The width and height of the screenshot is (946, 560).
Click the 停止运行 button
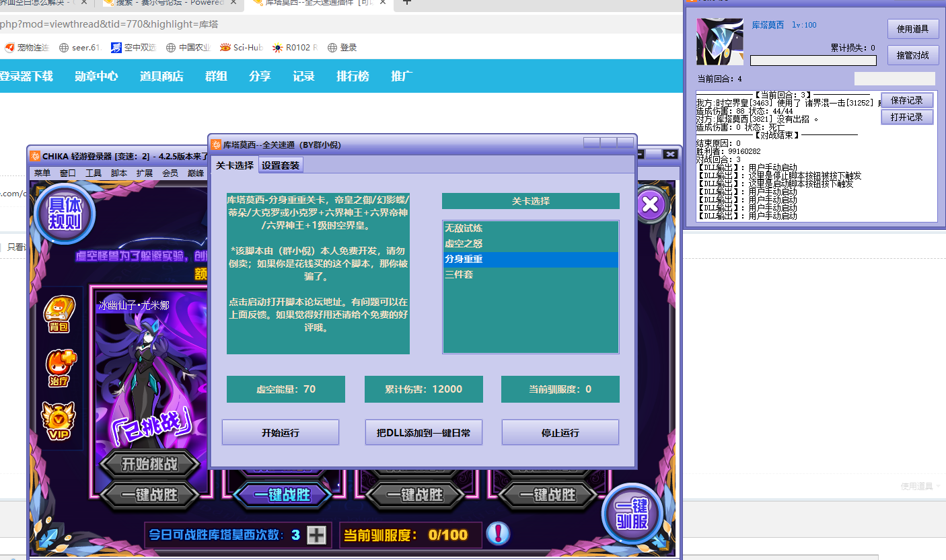coord(560,432)
